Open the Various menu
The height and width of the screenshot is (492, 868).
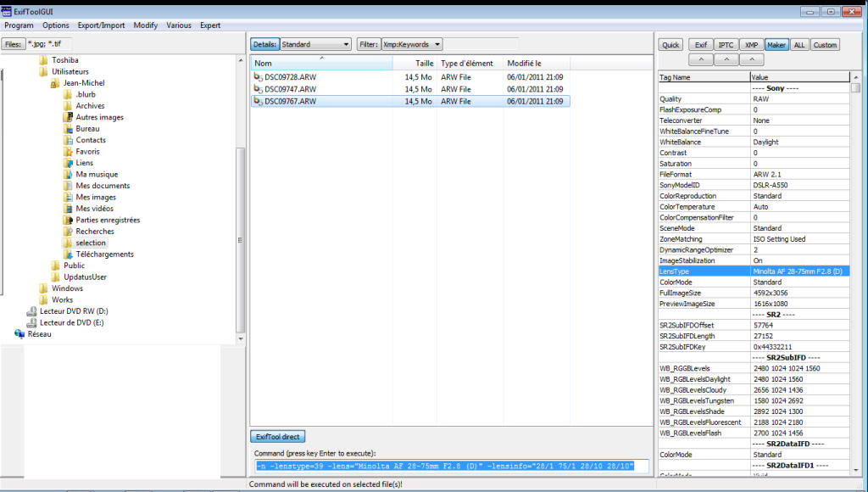(x=179, y=25)
